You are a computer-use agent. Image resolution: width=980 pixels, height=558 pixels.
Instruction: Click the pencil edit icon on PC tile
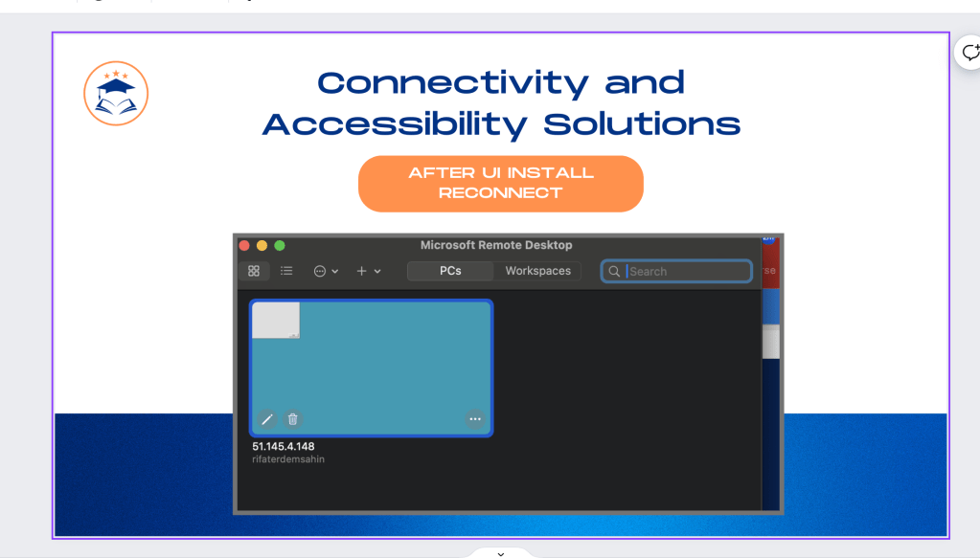coord(267,419)
